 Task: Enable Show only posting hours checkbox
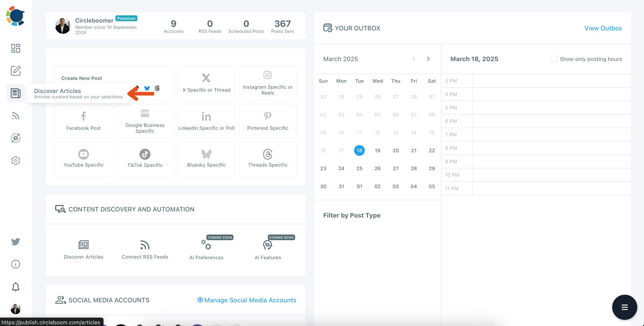pos(554,59)
